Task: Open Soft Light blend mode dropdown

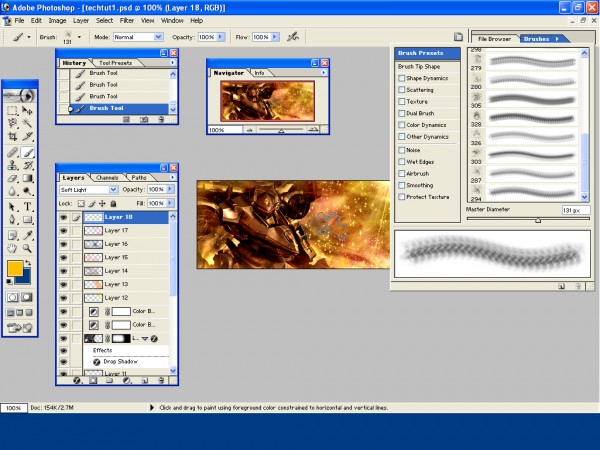Action: 113,189
